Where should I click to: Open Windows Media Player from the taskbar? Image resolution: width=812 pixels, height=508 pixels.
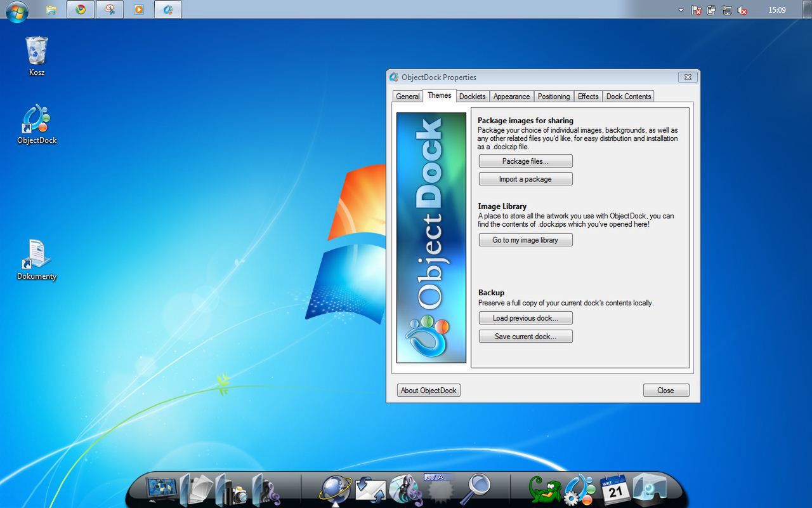[139, 10]
